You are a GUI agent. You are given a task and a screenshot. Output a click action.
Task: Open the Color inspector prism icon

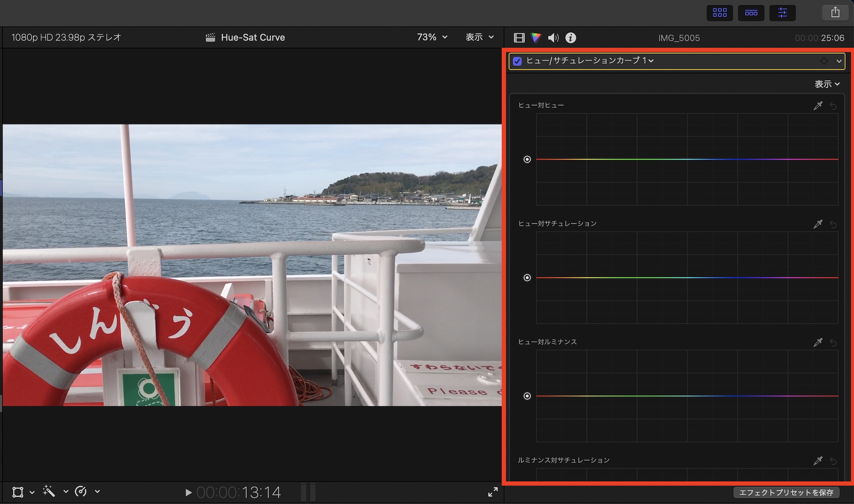coord(536,38)
